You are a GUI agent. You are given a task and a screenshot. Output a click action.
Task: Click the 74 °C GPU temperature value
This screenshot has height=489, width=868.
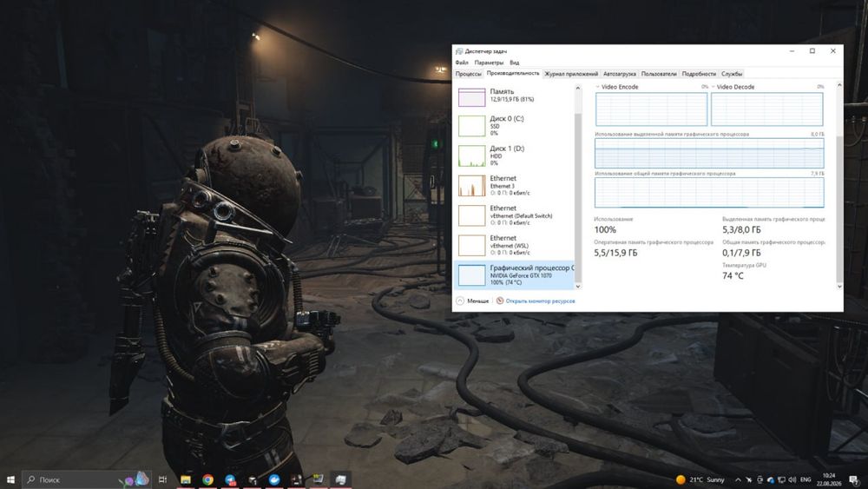733,276
